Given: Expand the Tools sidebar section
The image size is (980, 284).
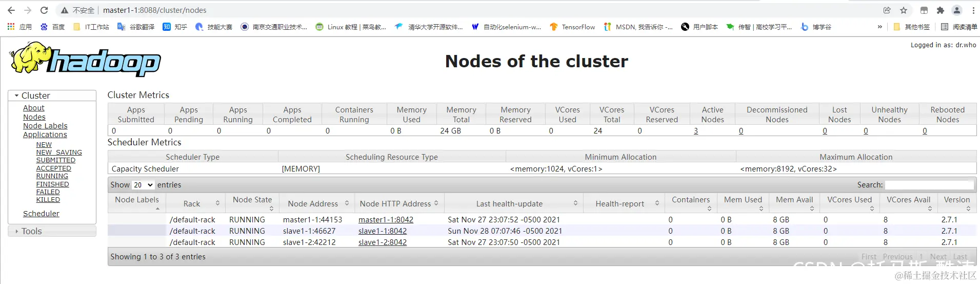Looking at the screenshot, I should pyautogui.click(x=52, y=231).
